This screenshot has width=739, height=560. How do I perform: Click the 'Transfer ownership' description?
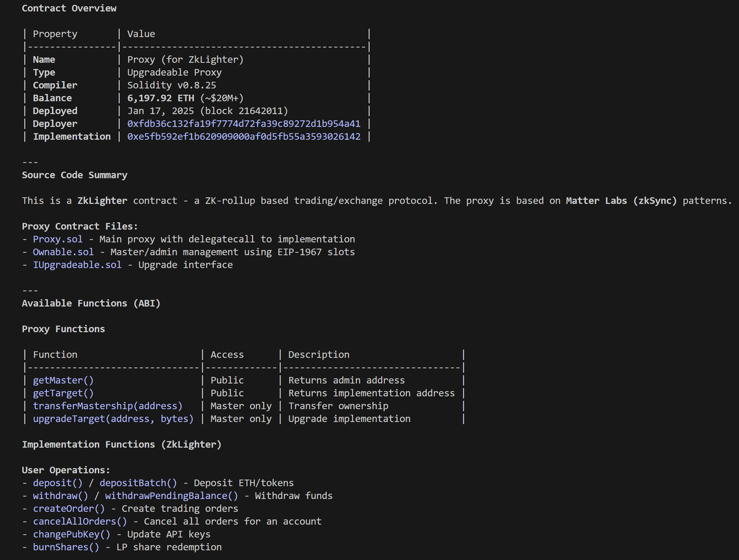coord(339,406)
